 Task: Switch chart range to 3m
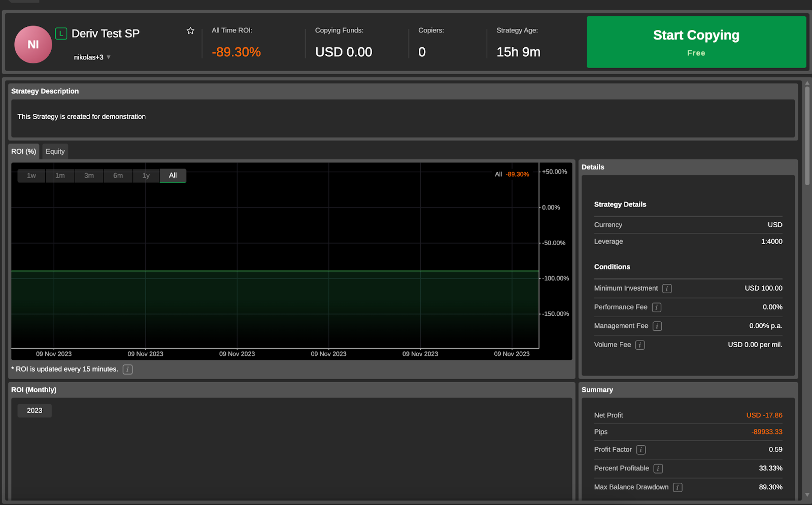click(x=89, y=176)
